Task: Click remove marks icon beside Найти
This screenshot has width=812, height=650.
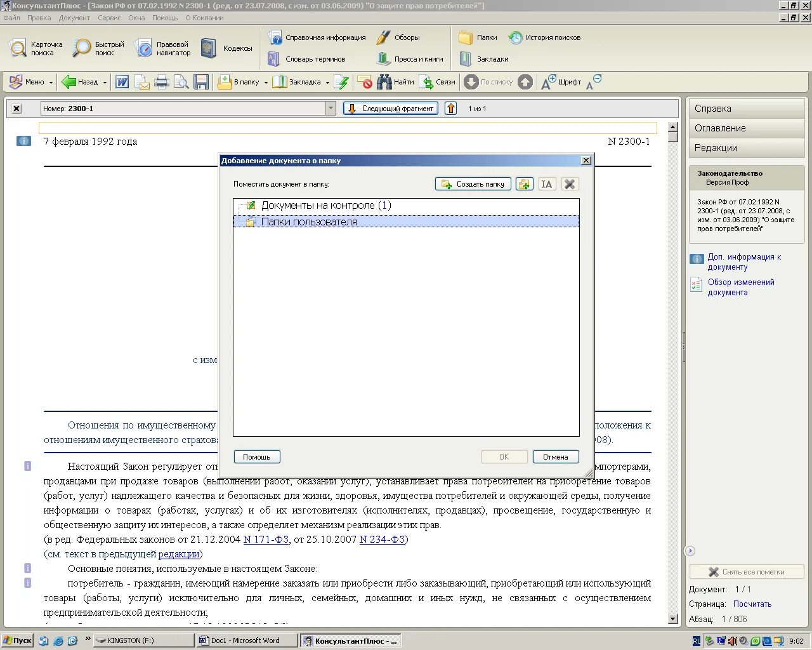Action: [365, 82]
